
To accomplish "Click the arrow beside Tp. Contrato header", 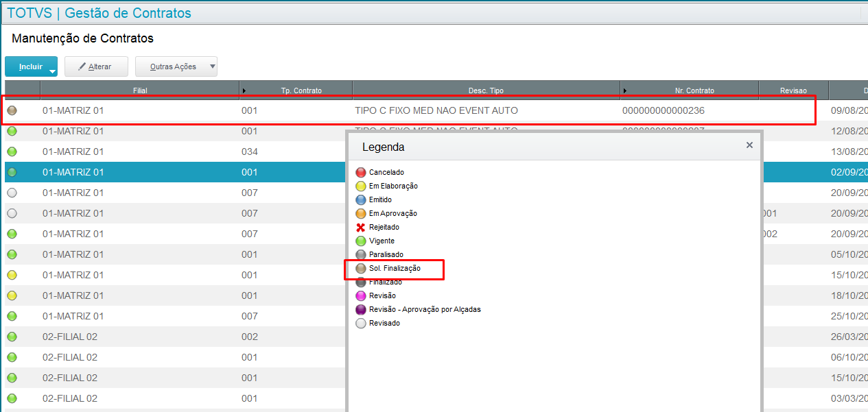I will coord(244,90).
